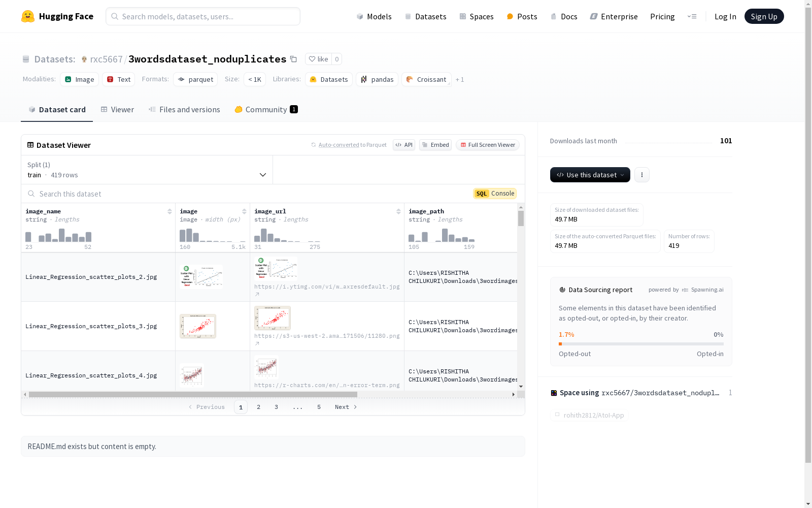
Task: Click the Hugging Face logo
Action: click(57, 16)
